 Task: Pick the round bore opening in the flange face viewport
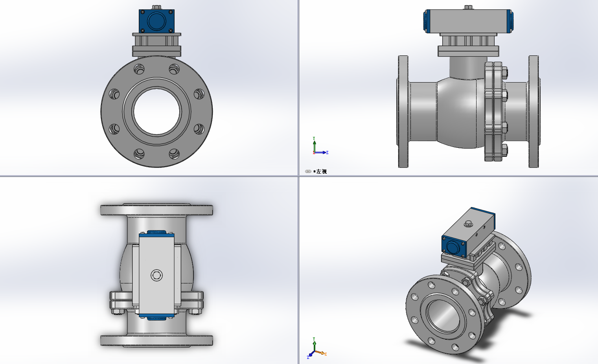(156, 112)
